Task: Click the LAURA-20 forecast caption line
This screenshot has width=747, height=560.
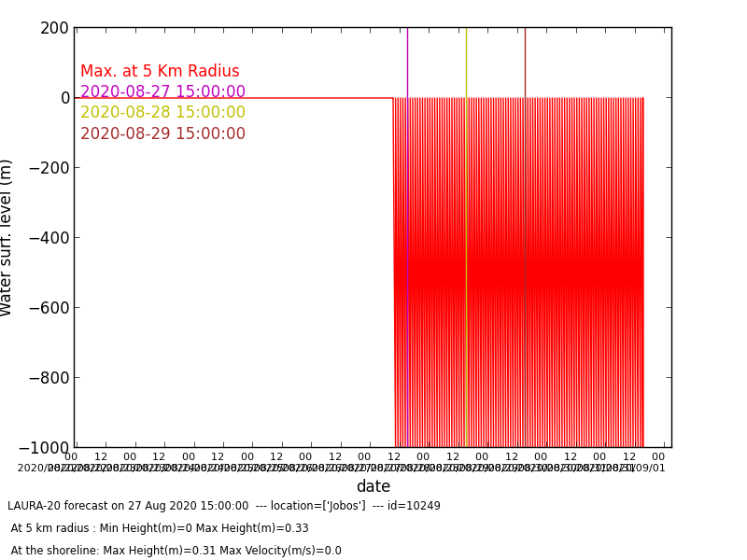Action: [224, 506]
